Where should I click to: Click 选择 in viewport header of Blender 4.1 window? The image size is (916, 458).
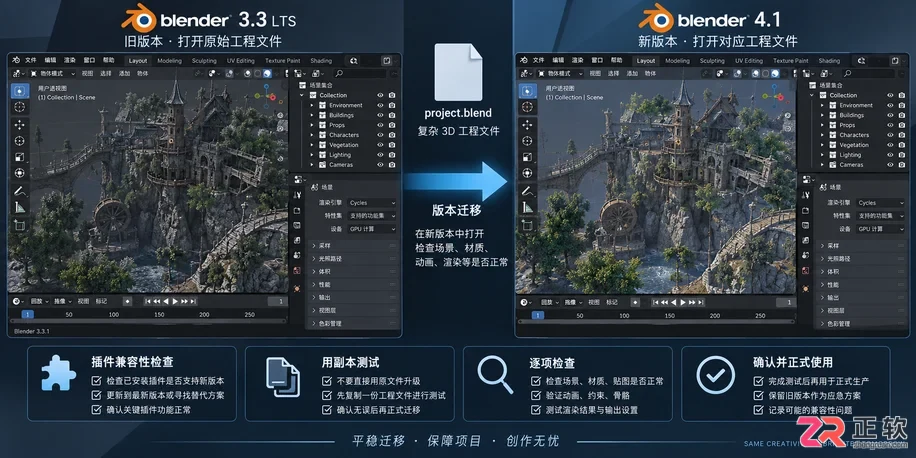pos(613,74)
